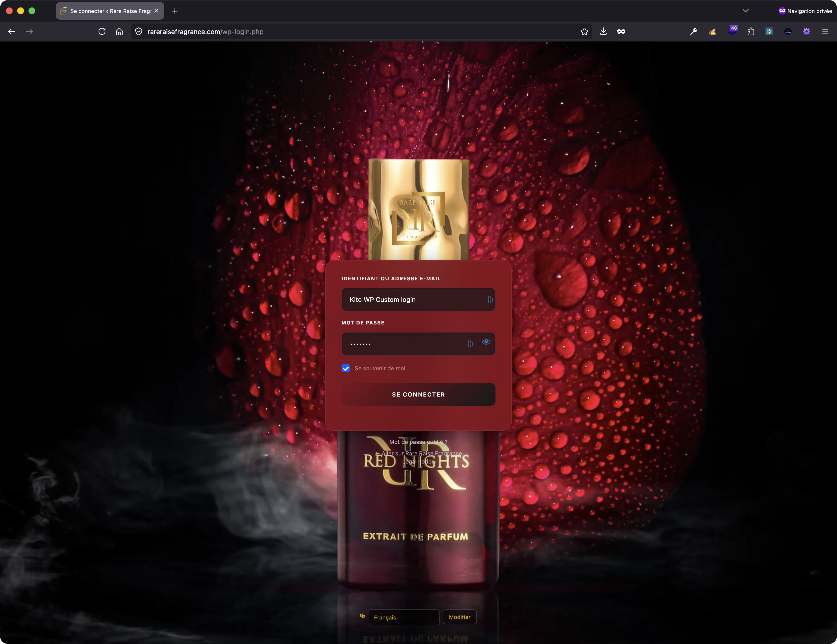Image resolution: width=837 pixels, height=644 pixels.
Task: Open a new tab with plus button
Action: click(175, 11)
